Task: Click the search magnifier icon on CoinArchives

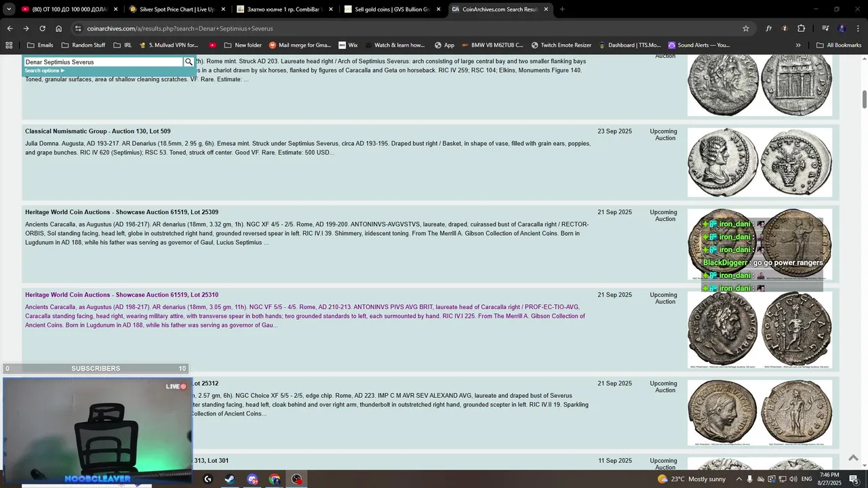Action: 189,62
